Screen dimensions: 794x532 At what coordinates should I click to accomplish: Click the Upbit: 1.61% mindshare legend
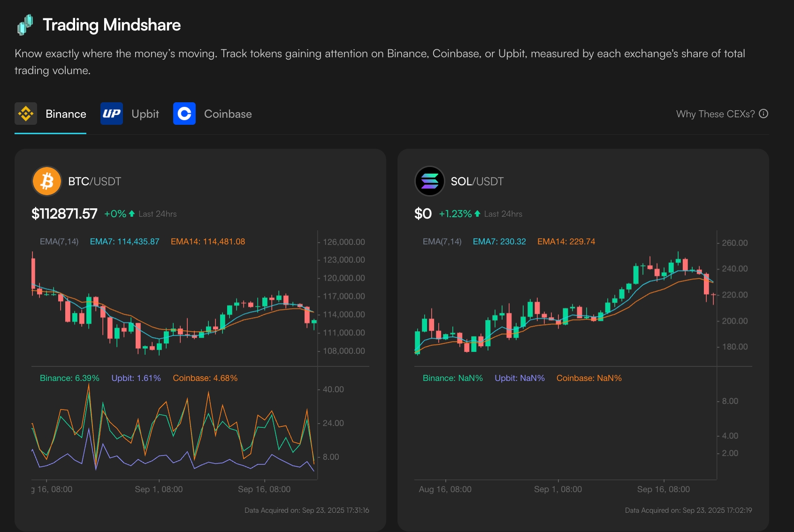[136, 378]
